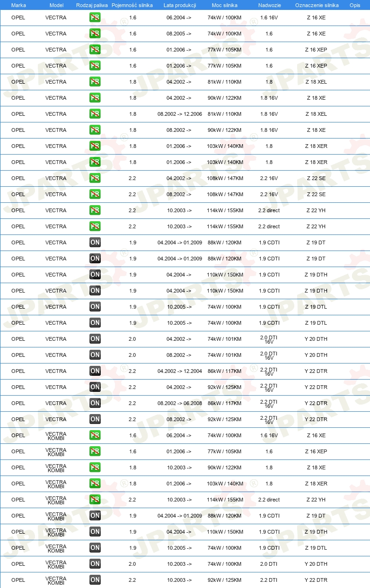Click PB icon for Vectra Kombi Z 18 XER
The image size is (370, 588).
[95, 484]
